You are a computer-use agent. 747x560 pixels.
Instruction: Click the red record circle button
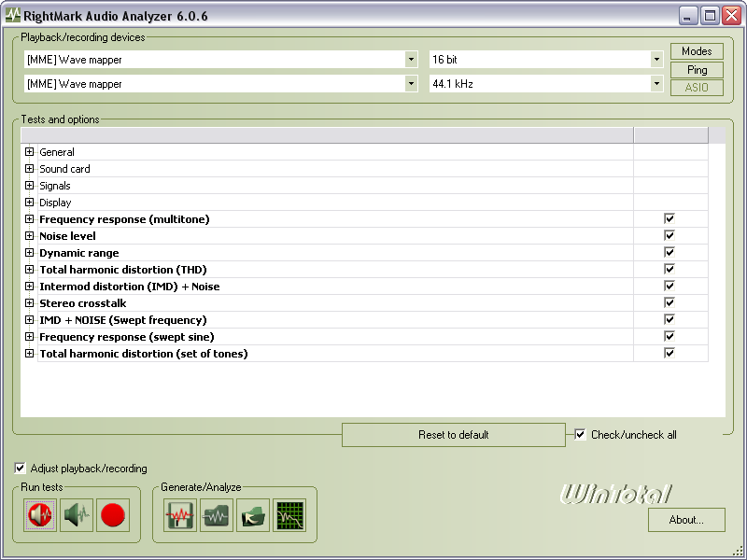[113, 515]
